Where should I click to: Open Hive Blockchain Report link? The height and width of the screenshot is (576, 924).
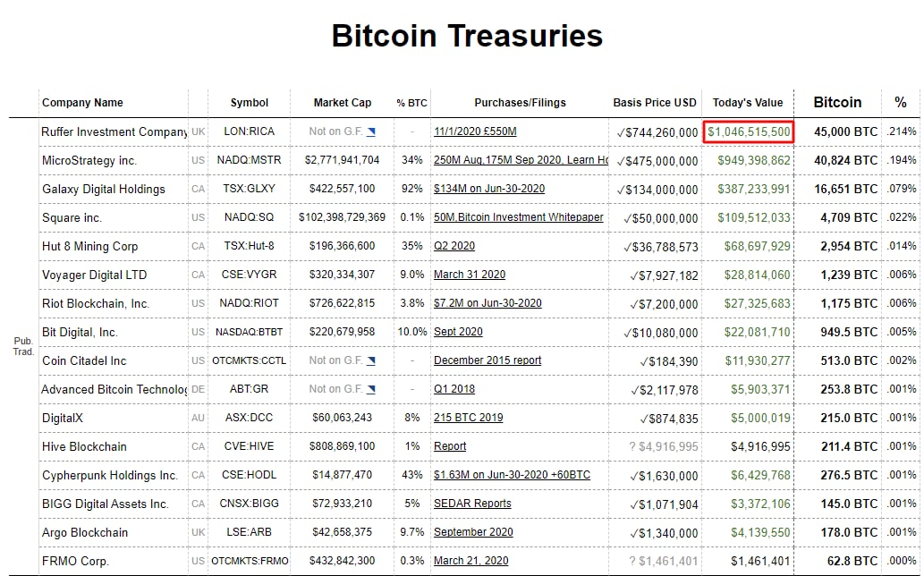pyautogui.click(x=450, y=446)
